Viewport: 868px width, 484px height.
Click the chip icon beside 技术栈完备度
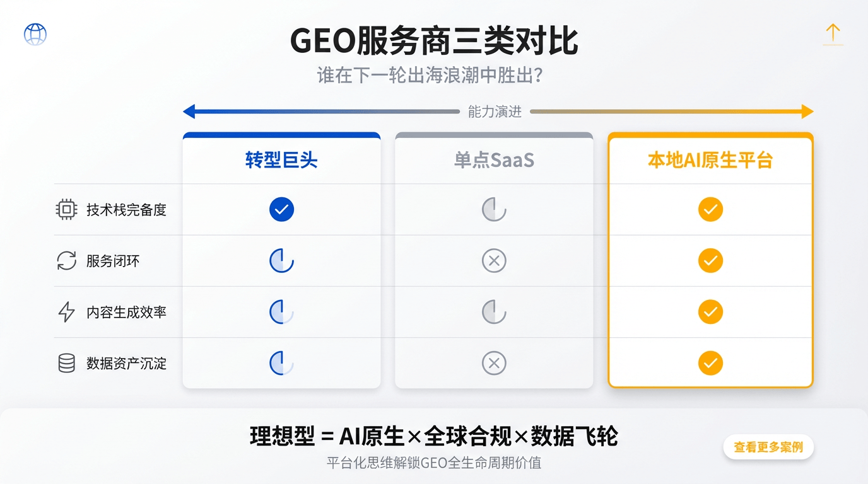point(66,210)
